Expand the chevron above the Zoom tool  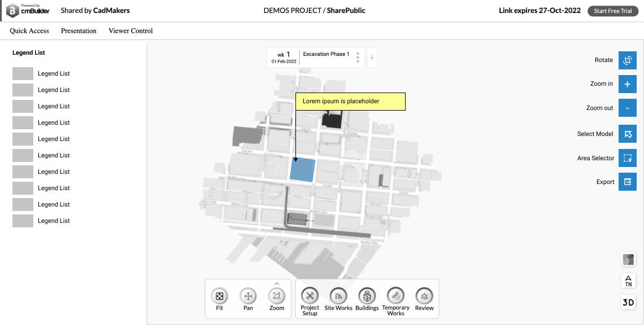click(x=277, y=283)
